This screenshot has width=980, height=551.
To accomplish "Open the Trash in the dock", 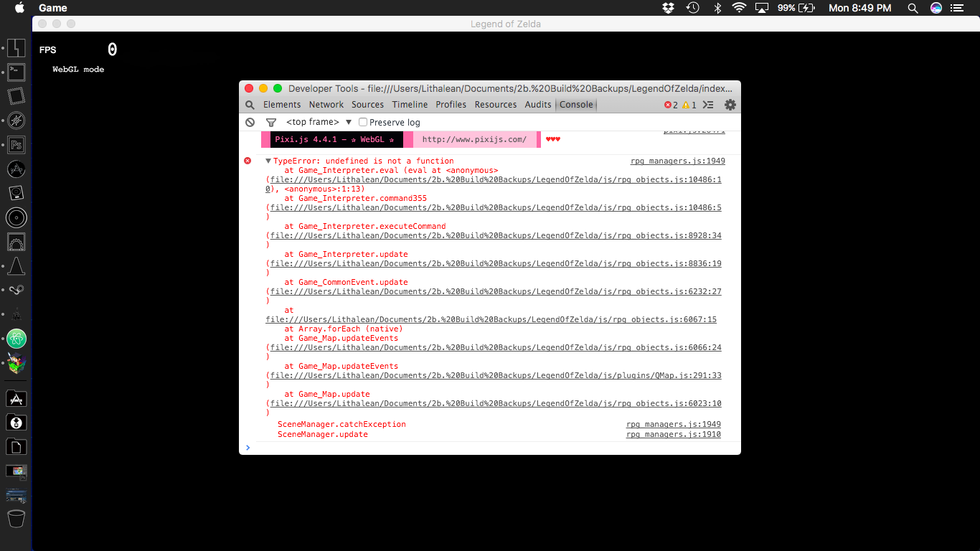I will 17,518.
